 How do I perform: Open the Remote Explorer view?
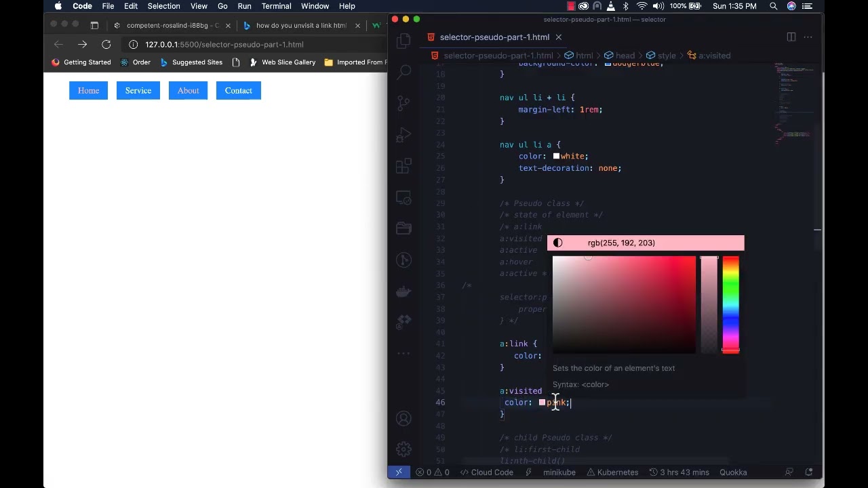click(404, 198)
